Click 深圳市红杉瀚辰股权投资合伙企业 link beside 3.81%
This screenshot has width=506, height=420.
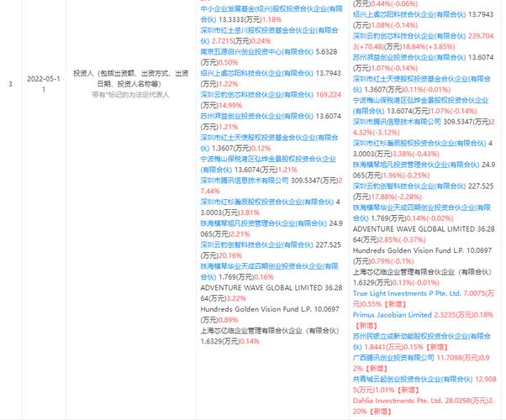(x=267, y=202)
